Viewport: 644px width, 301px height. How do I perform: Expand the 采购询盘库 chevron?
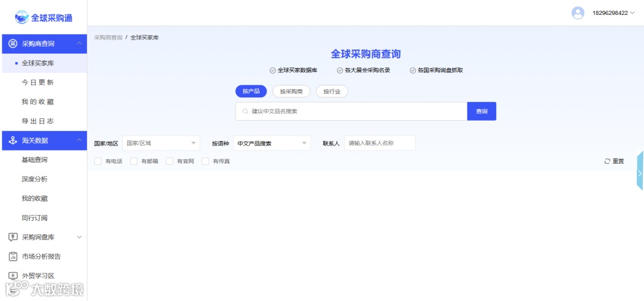click(x=79, y=237)
